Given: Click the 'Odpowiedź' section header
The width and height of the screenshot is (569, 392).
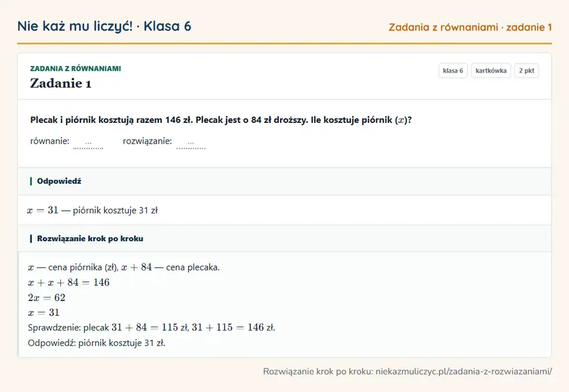Looking at the screenshot, I should tap(284, 181).
